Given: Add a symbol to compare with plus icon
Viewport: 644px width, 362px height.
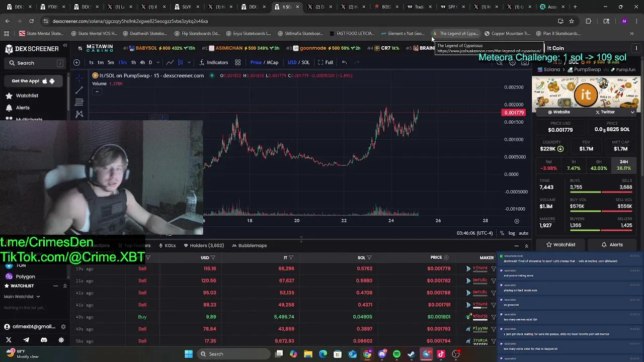Looking at the screenshot, I should point(76,62).
